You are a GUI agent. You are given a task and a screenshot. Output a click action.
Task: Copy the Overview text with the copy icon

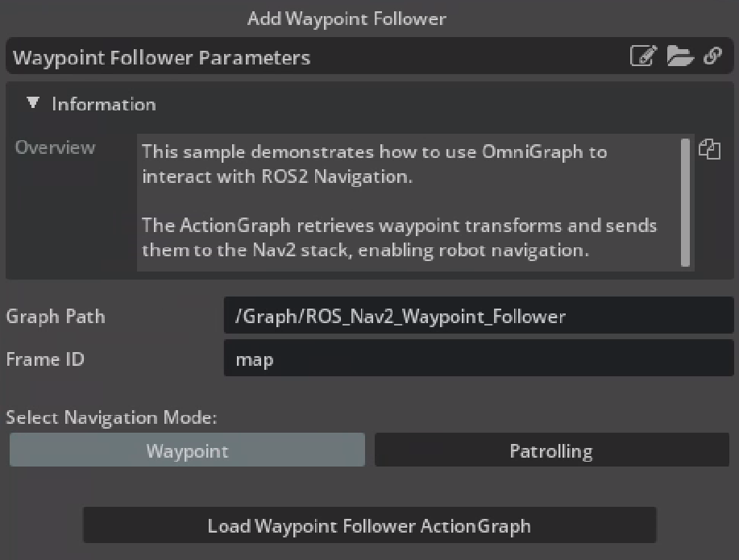tap(709, 149)
